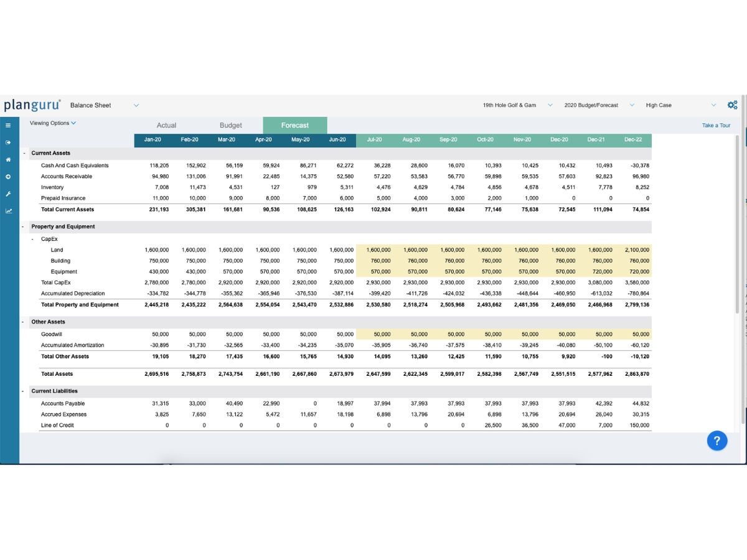Screen dimensions: 747x560
Task: Switch to the Actual tab
Action: pos(166,125)
